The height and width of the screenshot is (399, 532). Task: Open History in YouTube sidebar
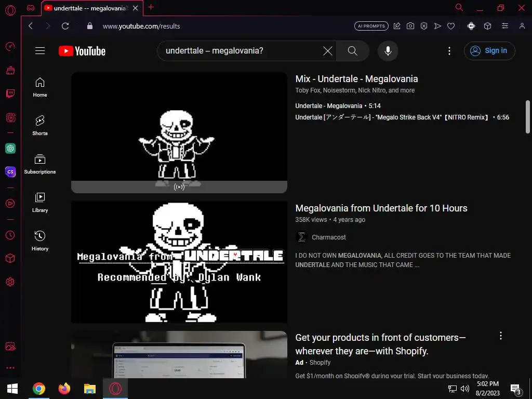click(40, 241)
